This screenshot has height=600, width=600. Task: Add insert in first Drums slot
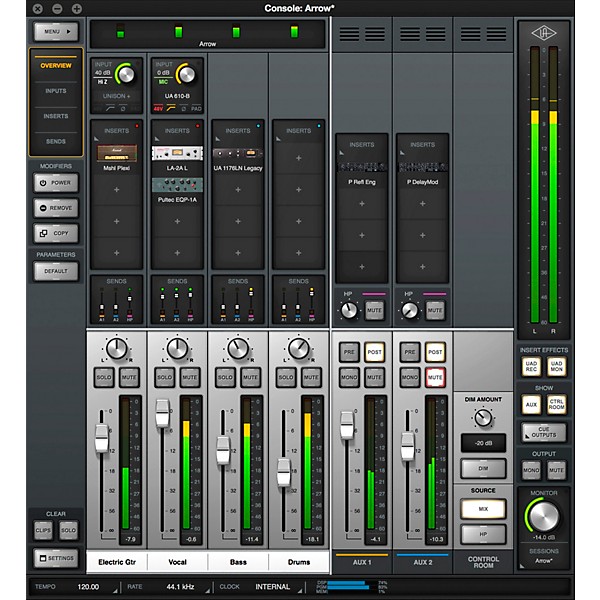pyautogui.click(x=298, y=158)
